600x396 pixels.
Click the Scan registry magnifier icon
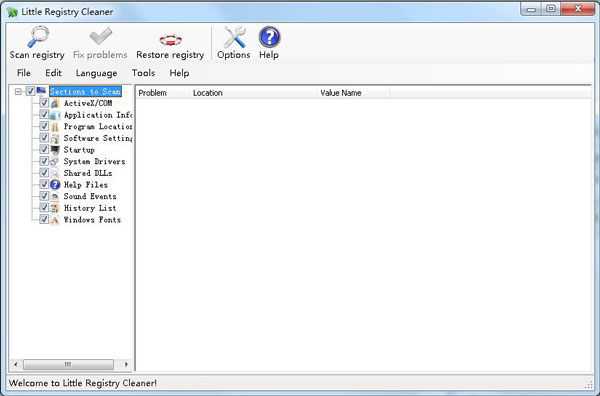pos(38,37)
